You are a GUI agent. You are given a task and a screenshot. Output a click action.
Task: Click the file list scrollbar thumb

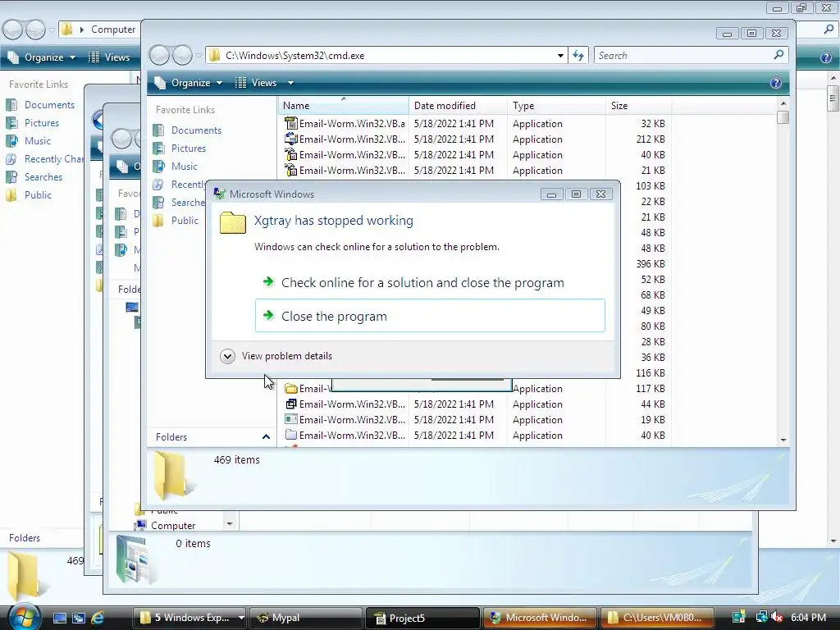(783, 117)
